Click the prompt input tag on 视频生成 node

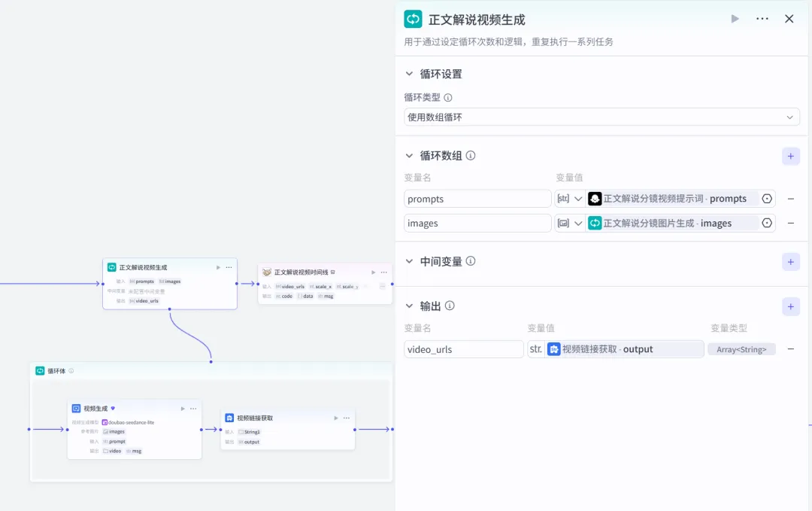tap(114, 442)
